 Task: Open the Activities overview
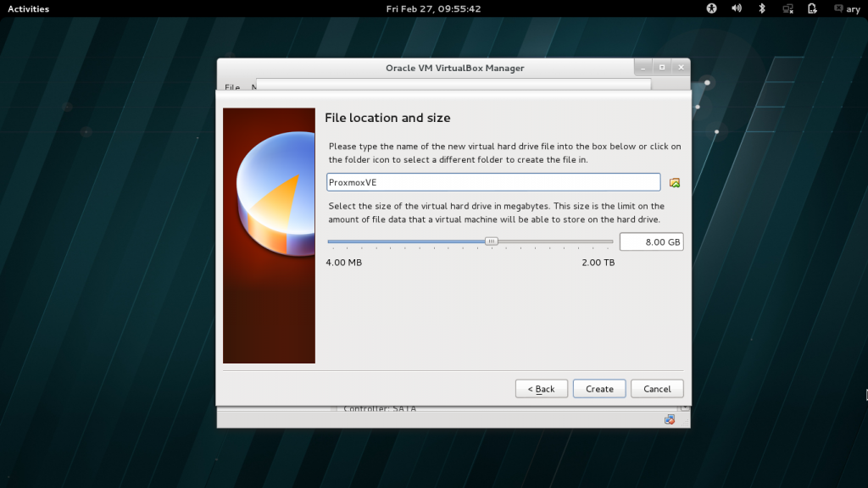coord(28,8)
